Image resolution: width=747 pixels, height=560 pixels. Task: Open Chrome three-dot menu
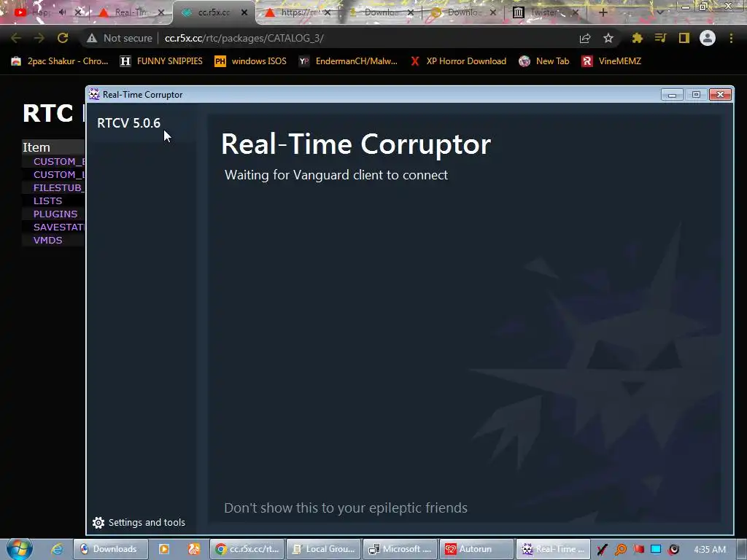pos(731,38)
